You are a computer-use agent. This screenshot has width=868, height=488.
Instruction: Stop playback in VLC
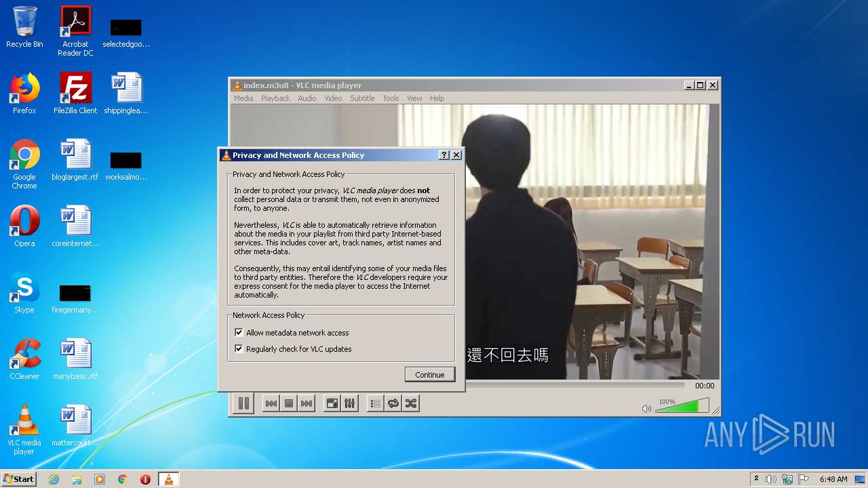(289, 403)
